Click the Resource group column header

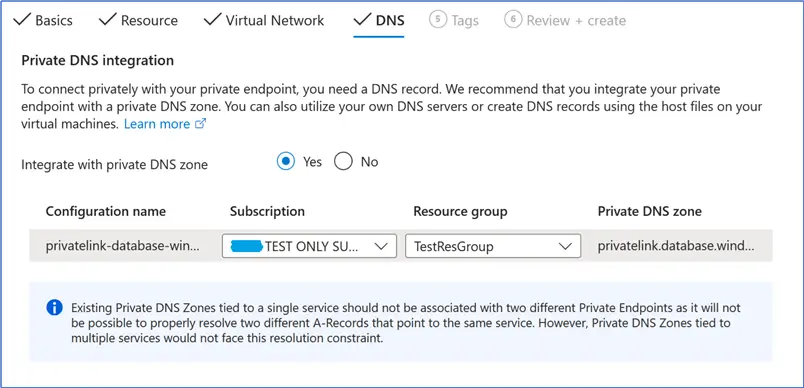(x=460, y=211)
